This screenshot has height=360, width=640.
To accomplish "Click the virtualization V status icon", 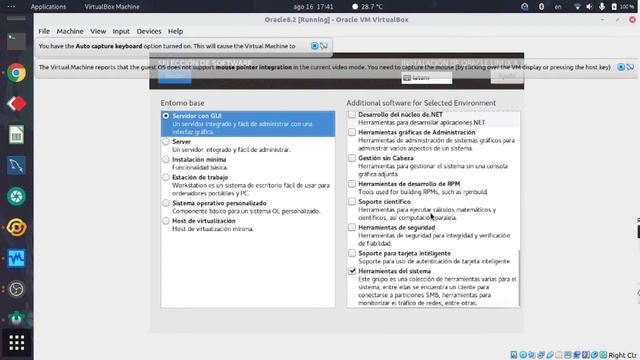I will (586, 355).
